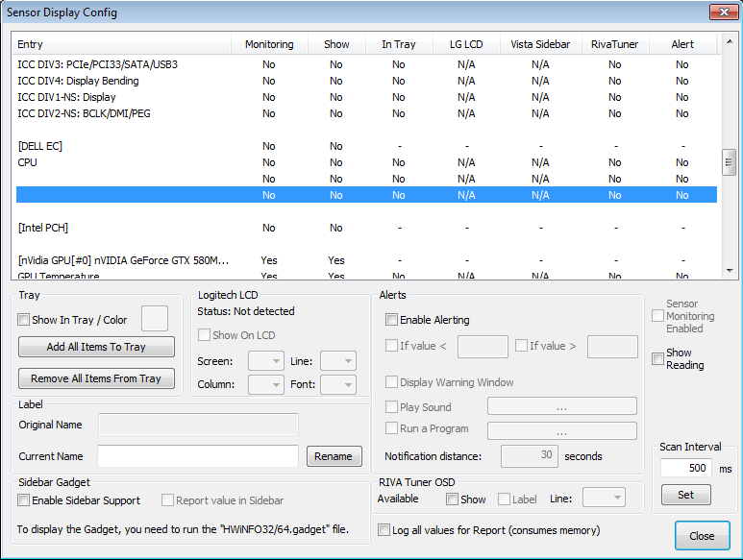Open the Logitech LCD Column dropdown
The width and height of the screenshot is (743, 560).
(x=266, y=384)
